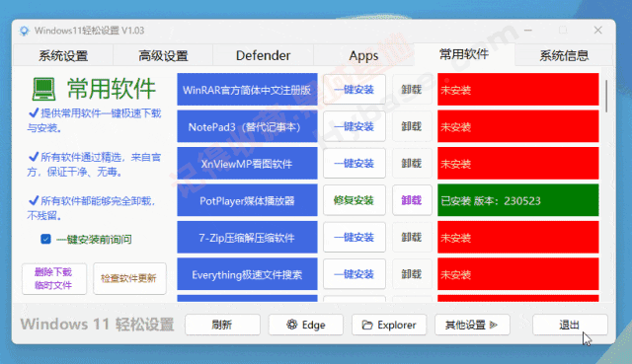Click the NotePad3（替代记事本）button
Image resolution: width=632 pixels, height=364 pixels.
pos(247,126)
